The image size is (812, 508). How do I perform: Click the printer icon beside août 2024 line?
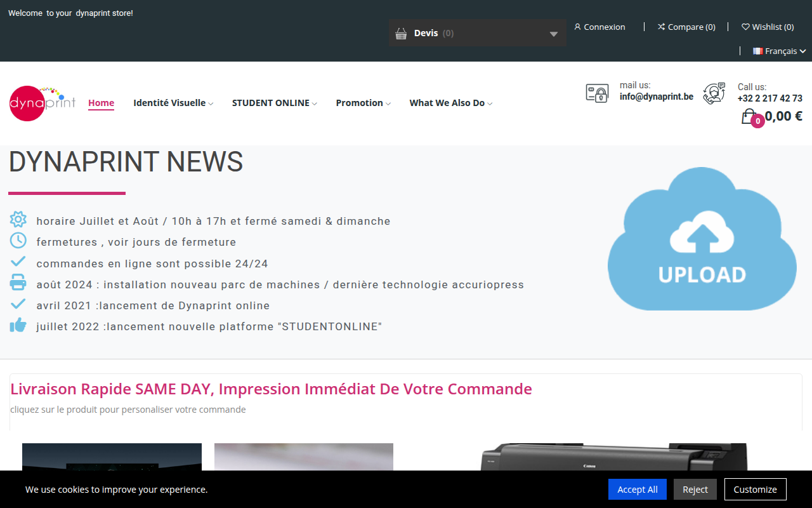18,283
